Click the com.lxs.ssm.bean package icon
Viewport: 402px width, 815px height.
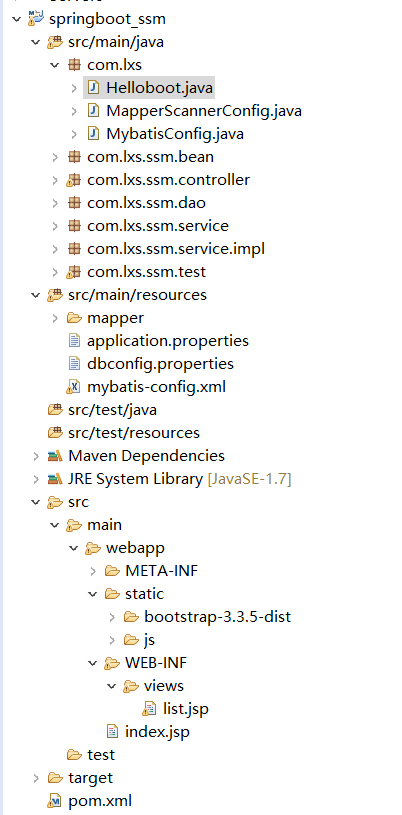point(74,157)
